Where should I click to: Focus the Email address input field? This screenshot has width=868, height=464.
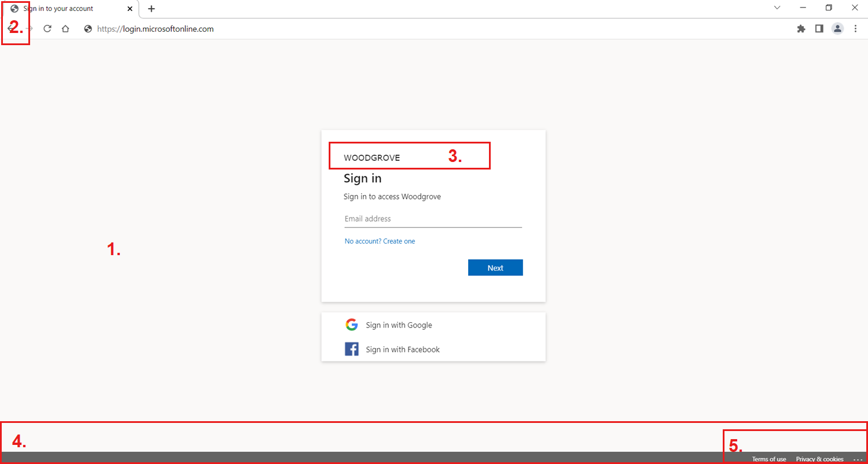[x=433, y=219]
